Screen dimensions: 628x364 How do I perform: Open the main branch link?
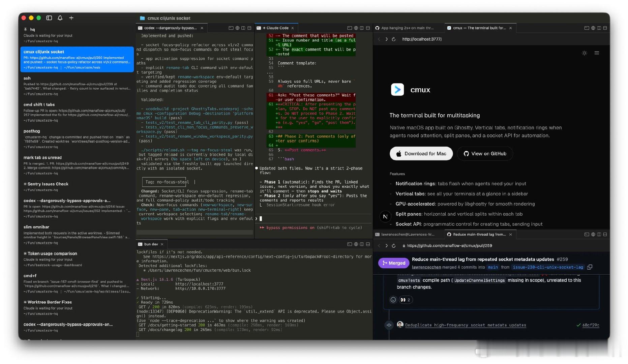click(x=493, y=267)
